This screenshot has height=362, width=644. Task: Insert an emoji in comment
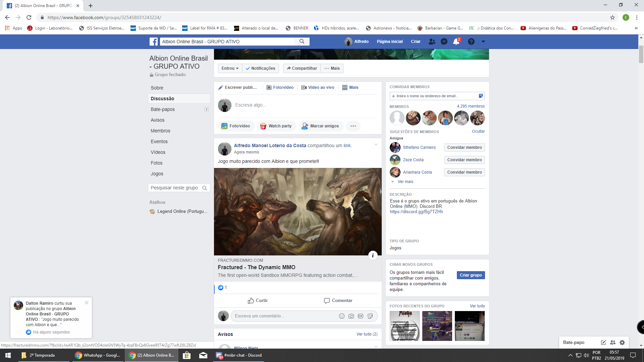click(x=342, y=316)
